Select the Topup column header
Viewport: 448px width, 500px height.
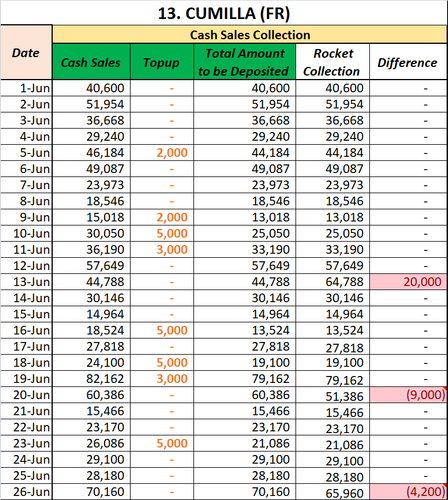[162, 62]
